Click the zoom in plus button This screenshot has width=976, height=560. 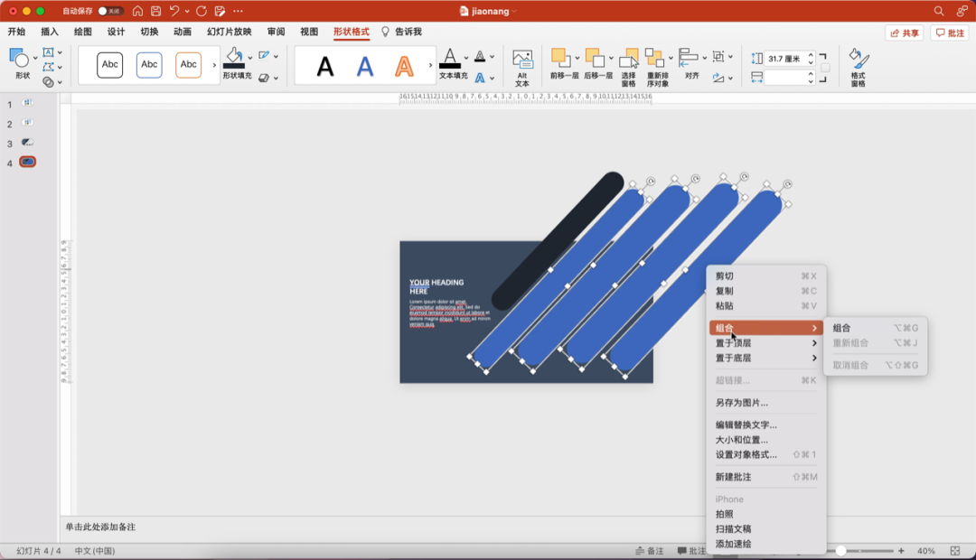tap(901, 551)
